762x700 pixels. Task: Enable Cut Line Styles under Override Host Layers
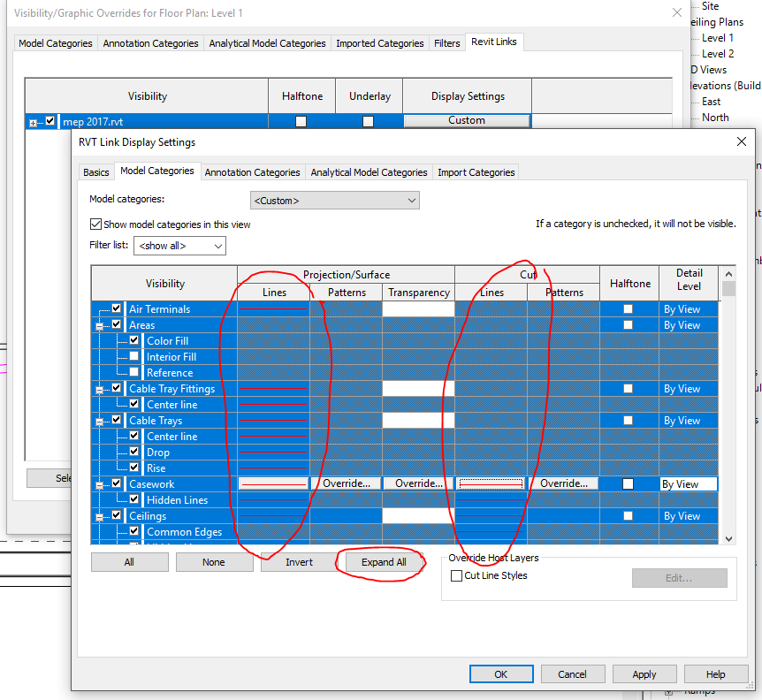(456, 575)
